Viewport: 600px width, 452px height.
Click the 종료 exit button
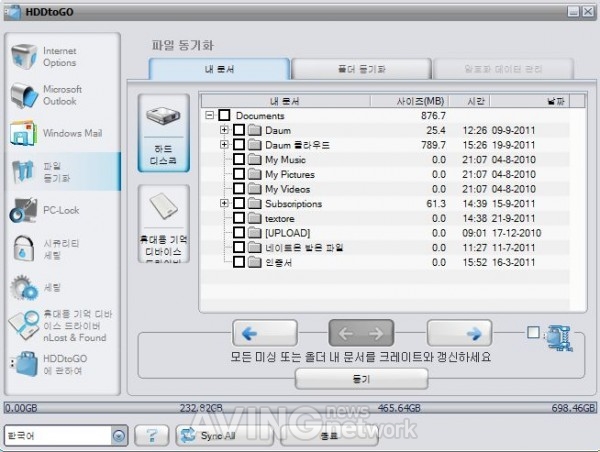point(329,436)
